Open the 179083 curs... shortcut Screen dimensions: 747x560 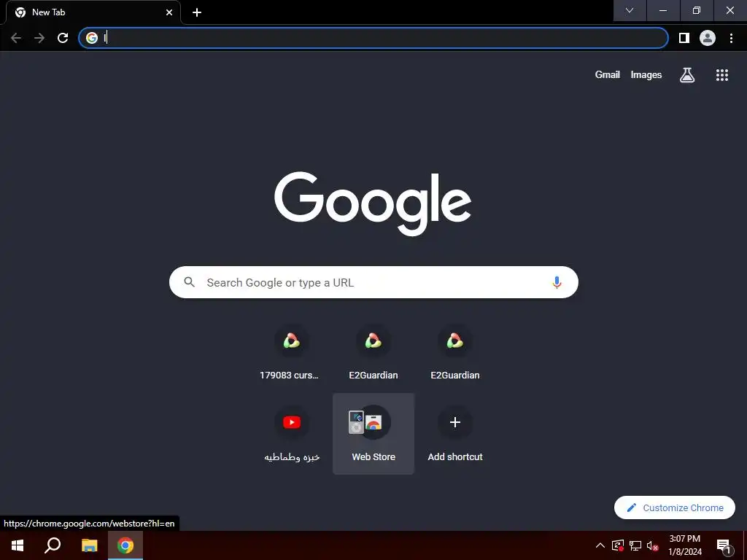point(292,352)
